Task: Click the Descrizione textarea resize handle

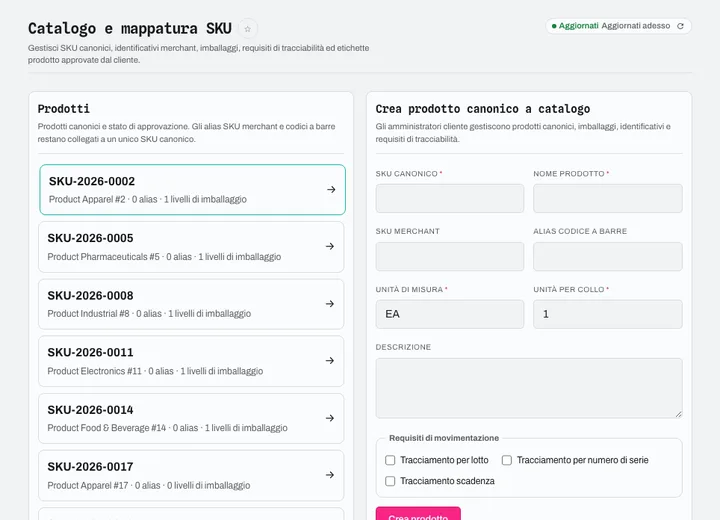Action: pyautogui.click(x=678, y=414)
